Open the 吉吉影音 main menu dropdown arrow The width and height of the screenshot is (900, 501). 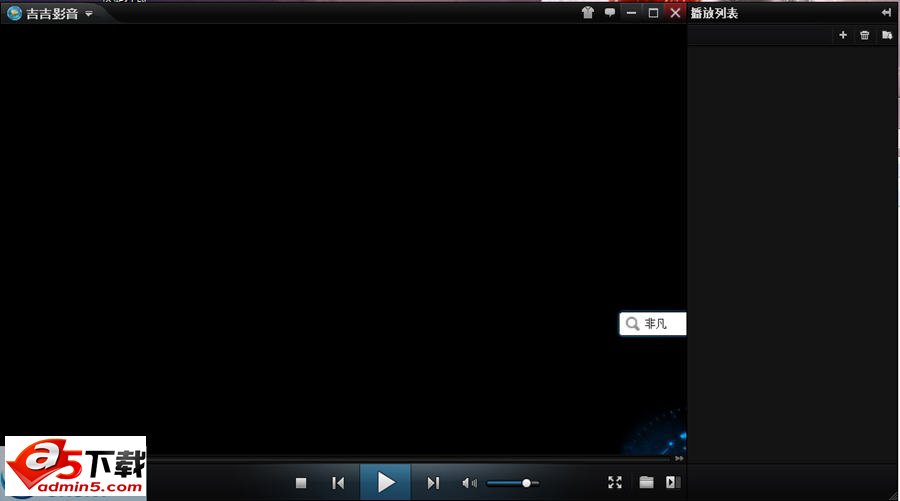point(88,14)
